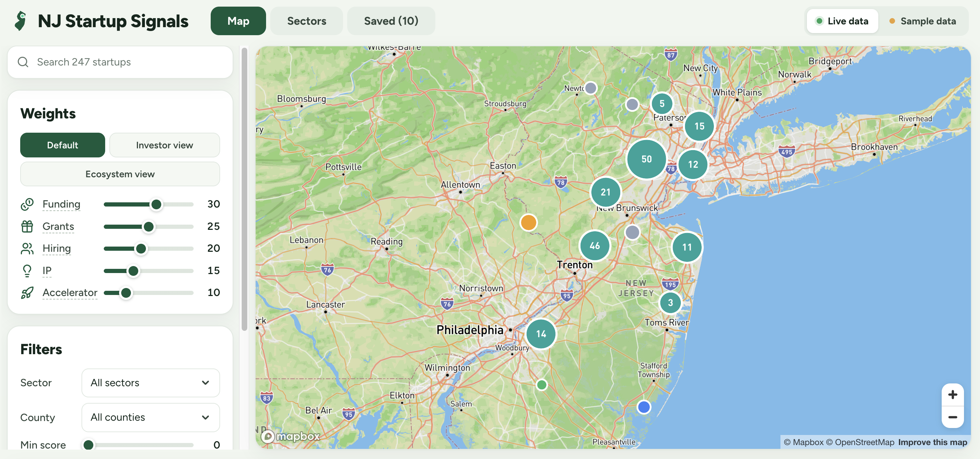Select the Ecosystem view preset
Screen dimensions: 980x459
(120, 174)
